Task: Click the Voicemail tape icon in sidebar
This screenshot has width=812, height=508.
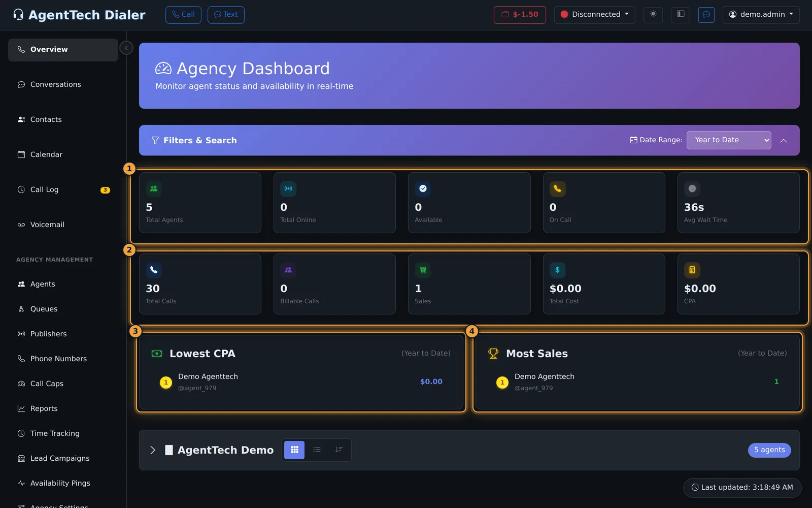Action: [21, 225]
